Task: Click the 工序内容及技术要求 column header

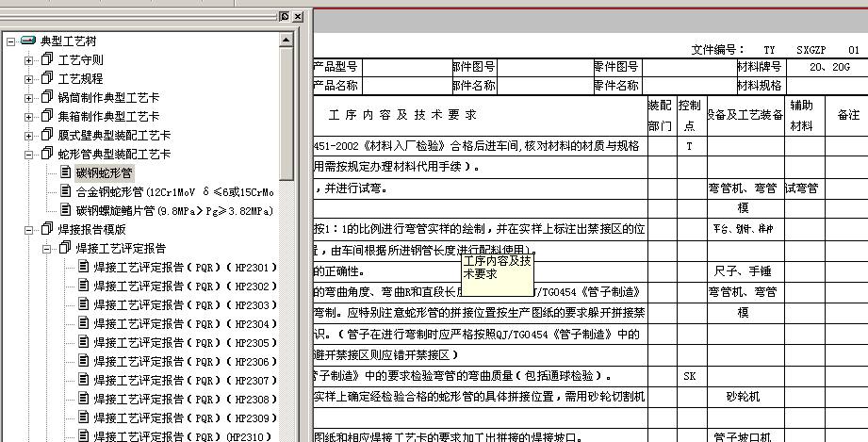Action: [x=402, y=115]
